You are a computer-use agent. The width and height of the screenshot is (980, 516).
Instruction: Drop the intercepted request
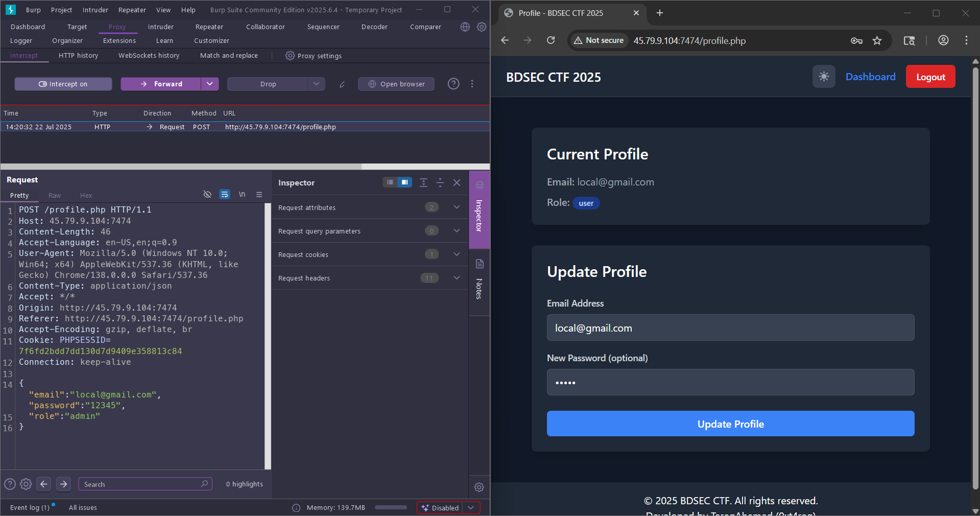(x=268, y=84)
